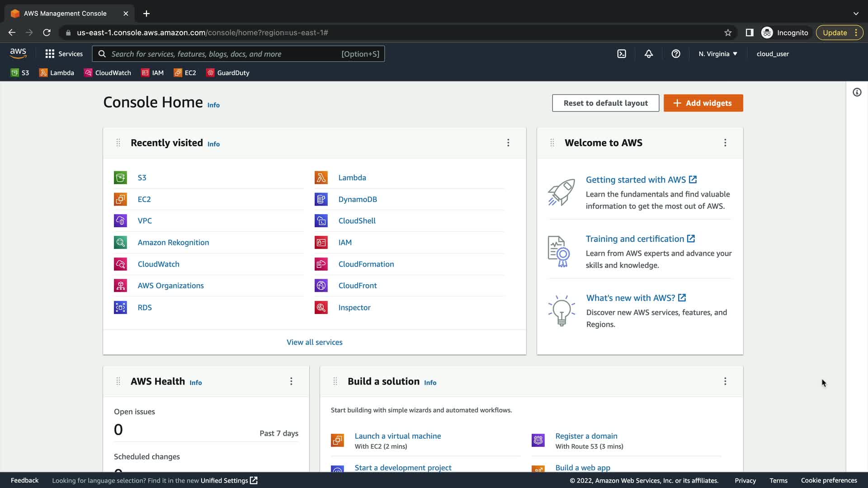This screenshot has width=868, height=488.
Task: Open Welcome to AWS widget options menu
Action: pyautogui.click(x=725, y=143)
